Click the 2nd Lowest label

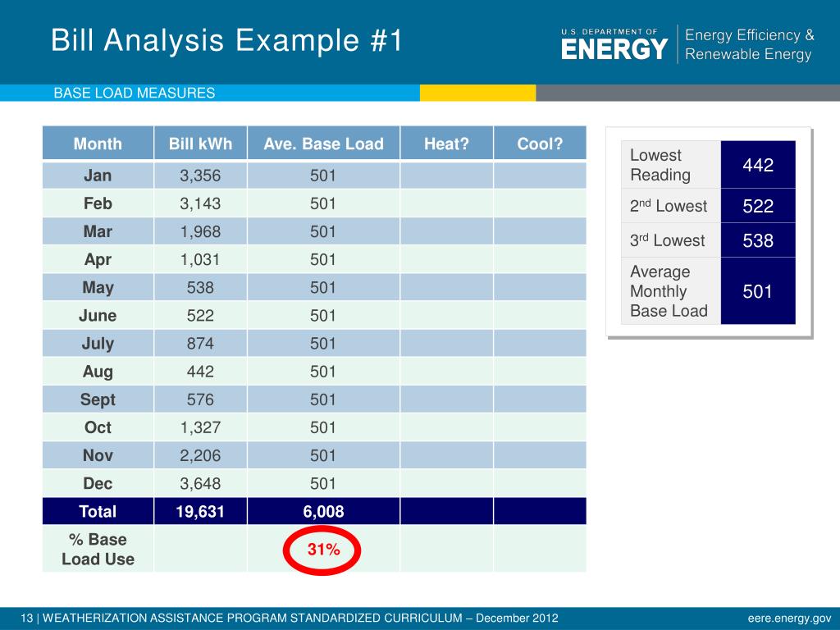[x=669, y=206]
